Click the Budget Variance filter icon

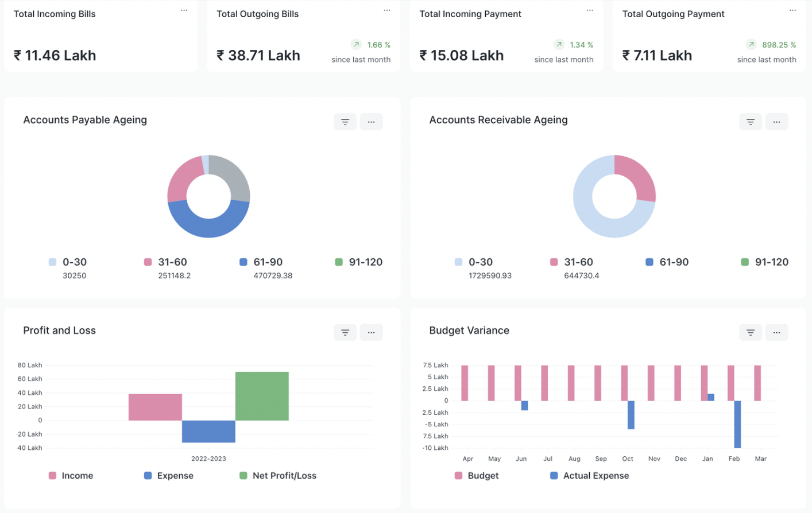click(x=750, y=332)
